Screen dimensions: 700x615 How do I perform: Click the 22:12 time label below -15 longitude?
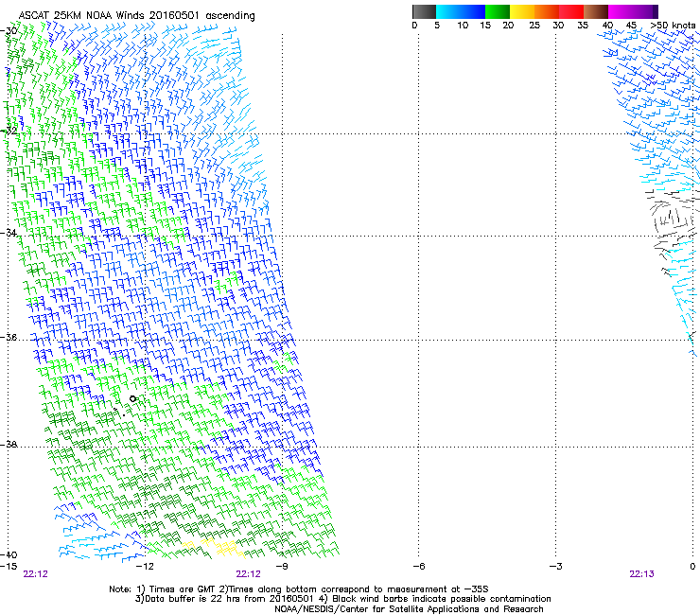[35, 574]
